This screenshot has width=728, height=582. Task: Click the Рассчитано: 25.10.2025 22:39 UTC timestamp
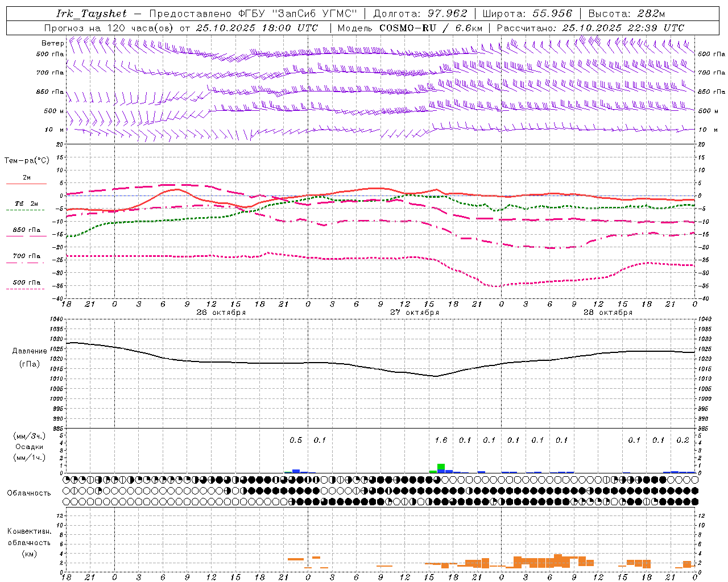(x=591, y=28)
